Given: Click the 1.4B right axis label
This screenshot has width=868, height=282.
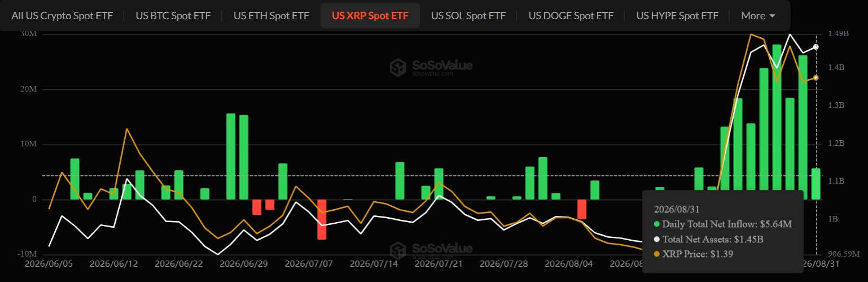Looking at the screenshot, I should pyautogui.click(x=836, y=67).
